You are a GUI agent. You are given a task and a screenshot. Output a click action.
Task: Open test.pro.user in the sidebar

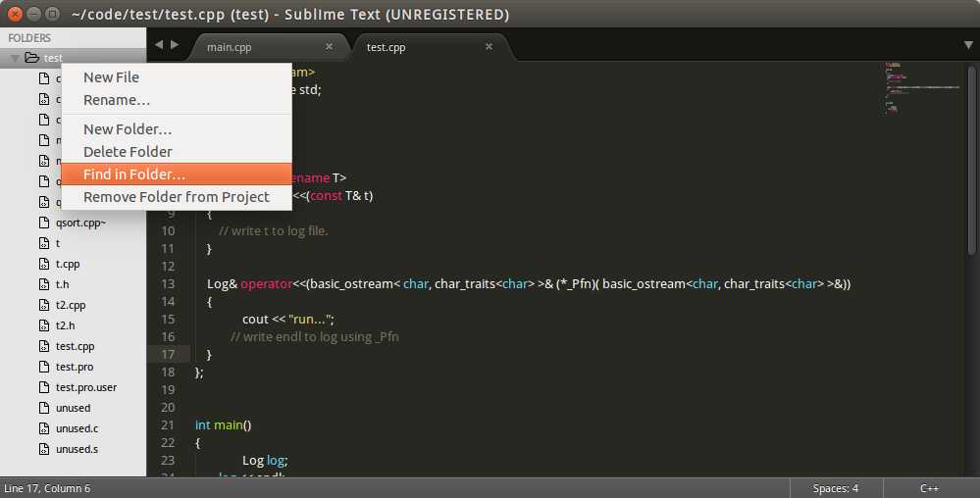pyautogui.click(x=86, y=387)
